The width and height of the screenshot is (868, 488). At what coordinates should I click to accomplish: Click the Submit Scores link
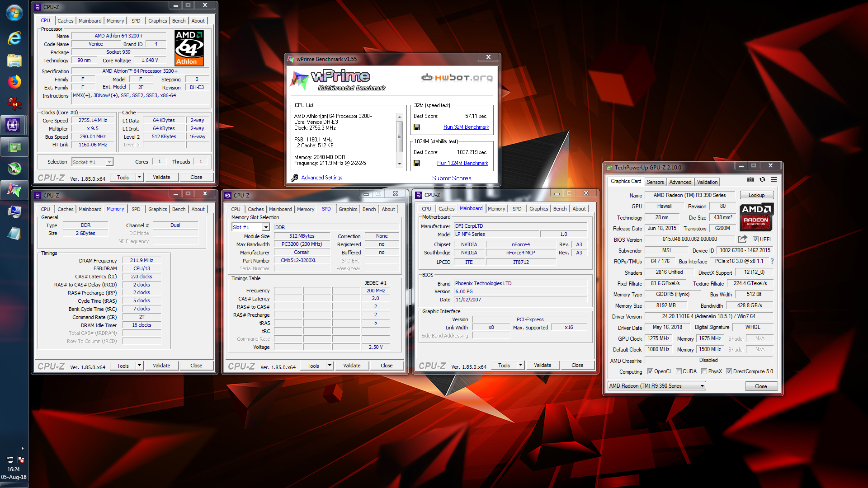coord(451,178)
